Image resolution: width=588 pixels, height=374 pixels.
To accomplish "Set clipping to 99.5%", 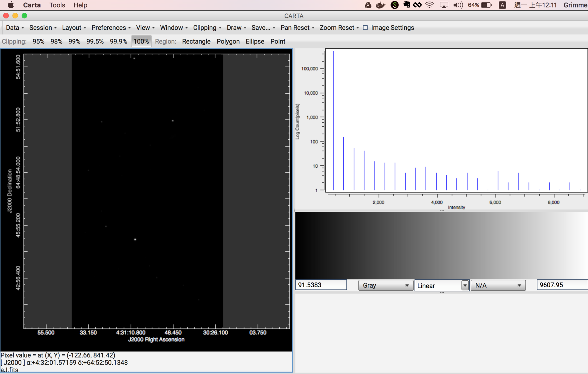I will tap(95, 42).
